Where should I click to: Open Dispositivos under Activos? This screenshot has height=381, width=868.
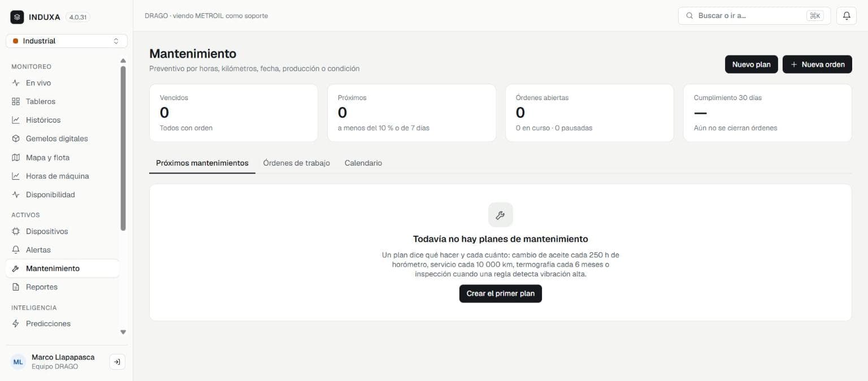click(x=63, y=232)
